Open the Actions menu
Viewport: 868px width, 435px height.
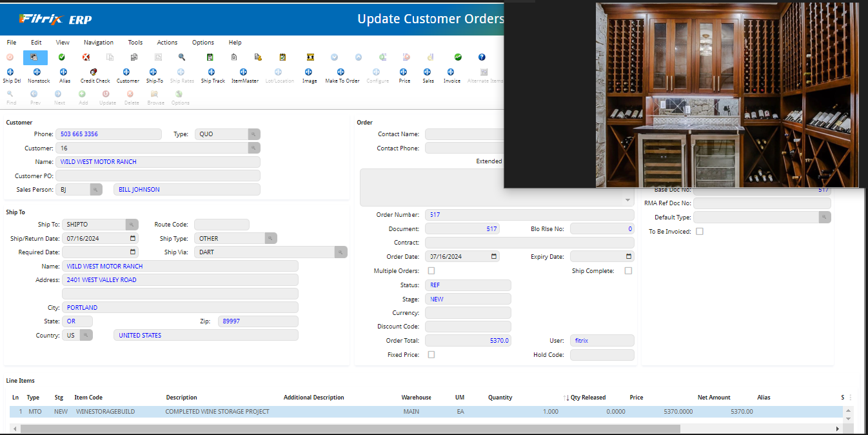point(167,43)
